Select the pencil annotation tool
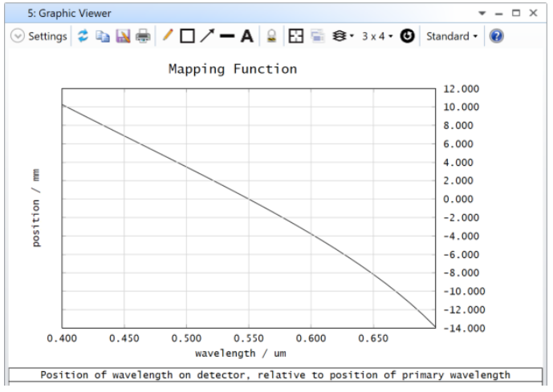This screenshot has width=553, height=392. 168,36
